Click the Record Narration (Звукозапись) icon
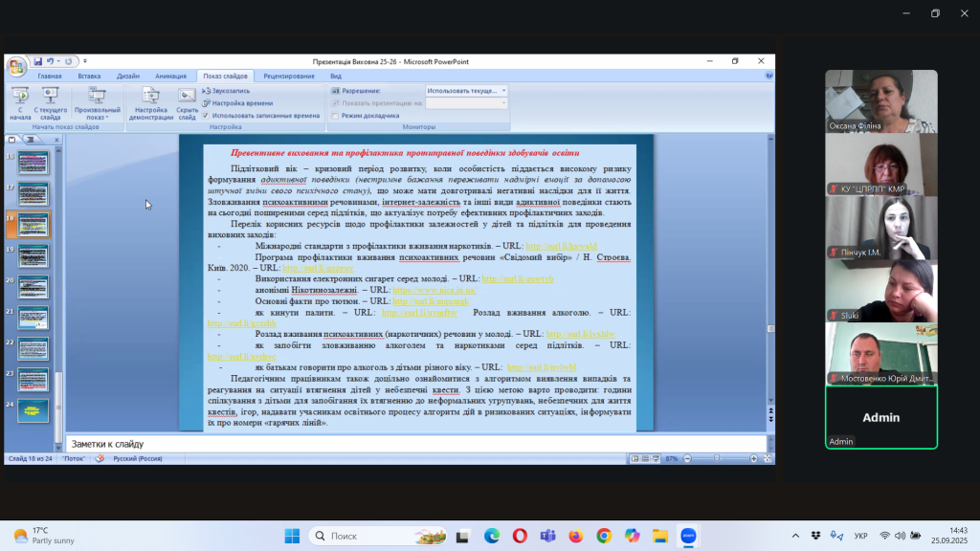This screenshot has height=551, width=980. (x=207, y=91)
